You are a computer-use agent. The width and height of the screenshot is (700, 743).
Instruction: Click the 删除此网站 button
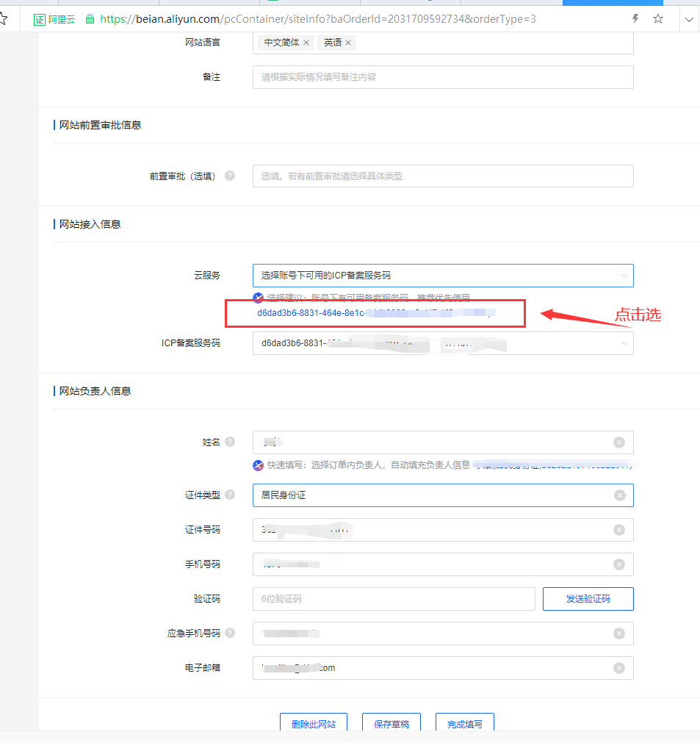pyautogui.click(x=314, y=724)
